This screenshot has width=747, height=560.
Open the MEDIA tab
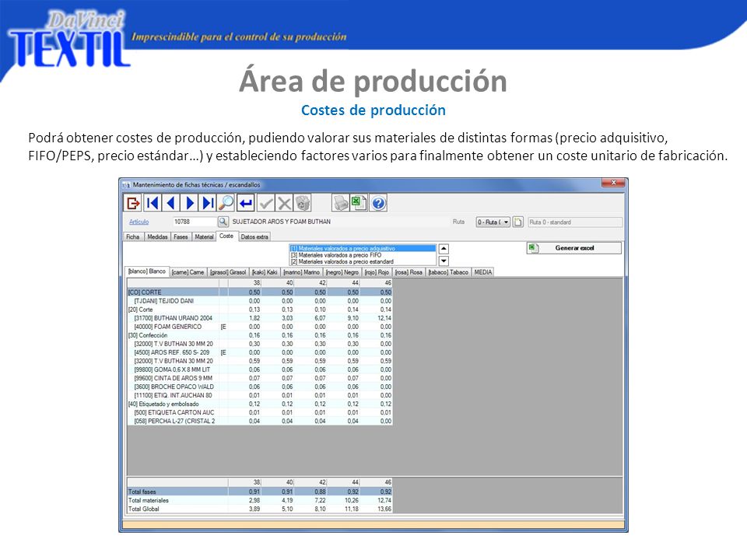pos(483,272)
